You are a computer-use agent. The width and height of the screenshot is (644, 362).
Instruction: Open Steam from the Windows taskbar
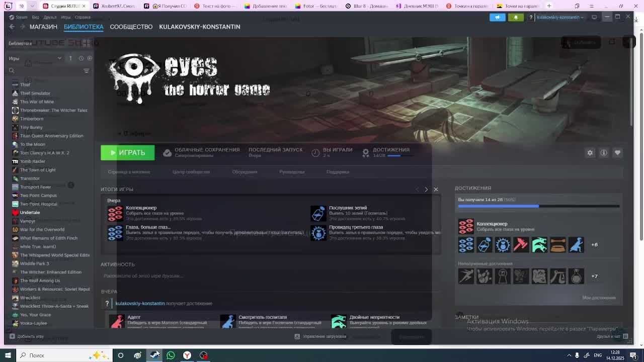coord(154,355)
